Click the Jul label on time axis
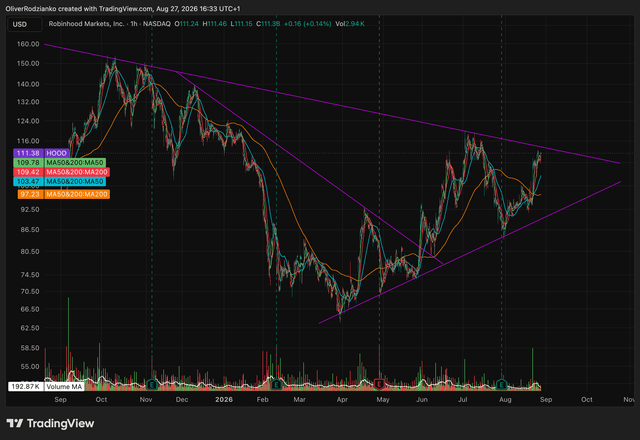 [x=462, y=400]
